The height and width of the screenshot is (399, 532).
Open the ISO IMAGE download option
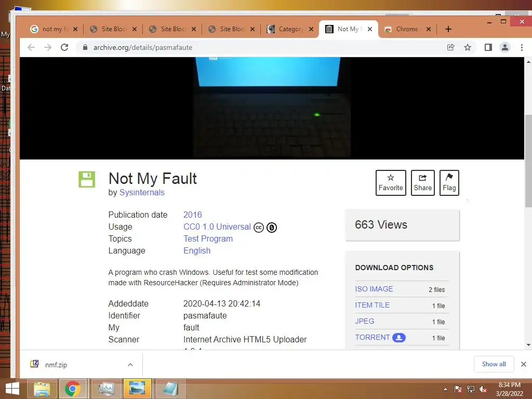pos(374,289)
